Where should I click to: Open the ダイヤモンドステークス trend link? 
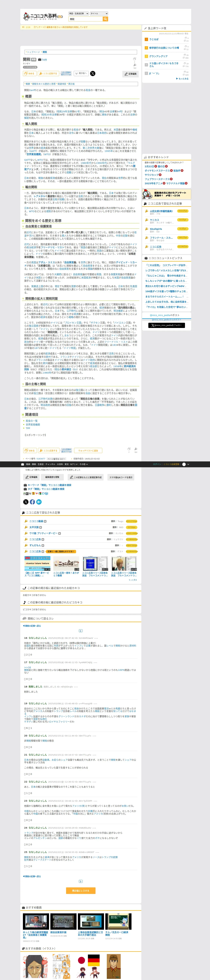[157, 171]
